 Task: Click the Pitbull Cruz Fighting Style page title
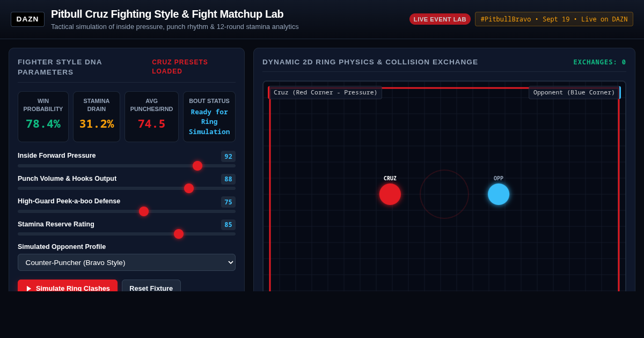[167, 14]
